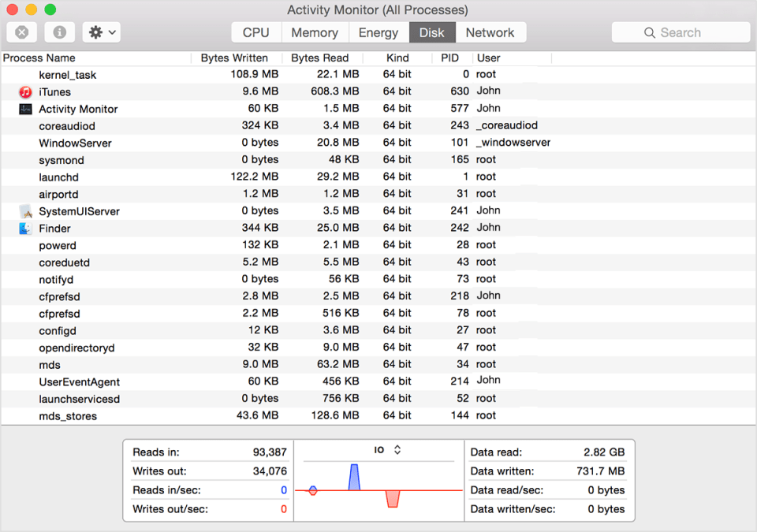This screenshot has height=532, width=757.
Task: Toggle sort on Process Name column
Action: coord(39,58)
